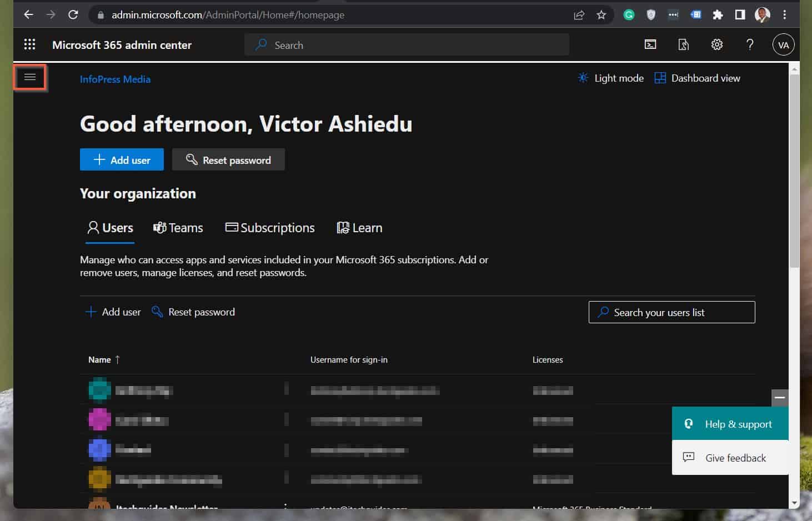Open the app launcher waffle menu
Screen dimensions: 812x521
30,44
